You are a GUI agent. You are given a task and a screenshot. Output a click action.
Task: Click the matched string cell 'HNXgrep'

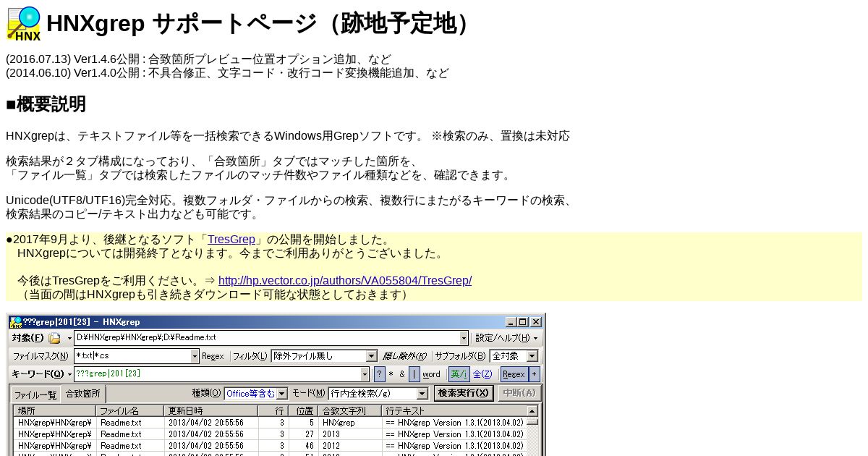coord(349,423)
